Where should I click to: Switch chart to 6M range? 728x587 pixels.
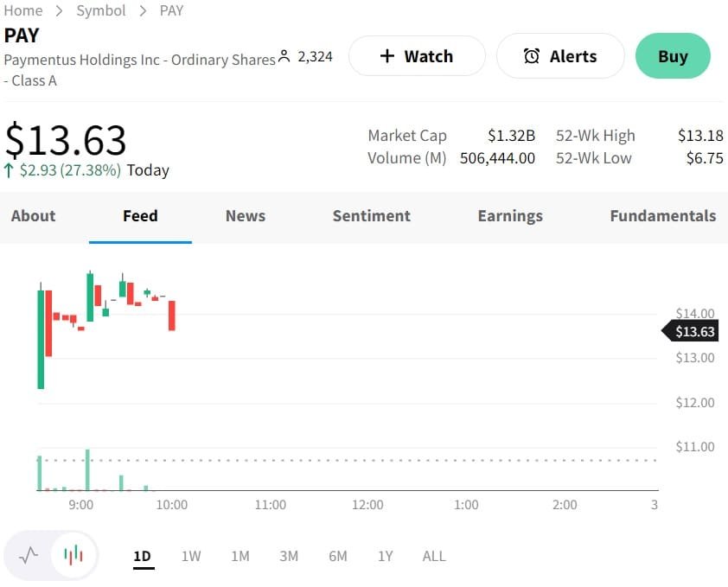coord(338,556)
